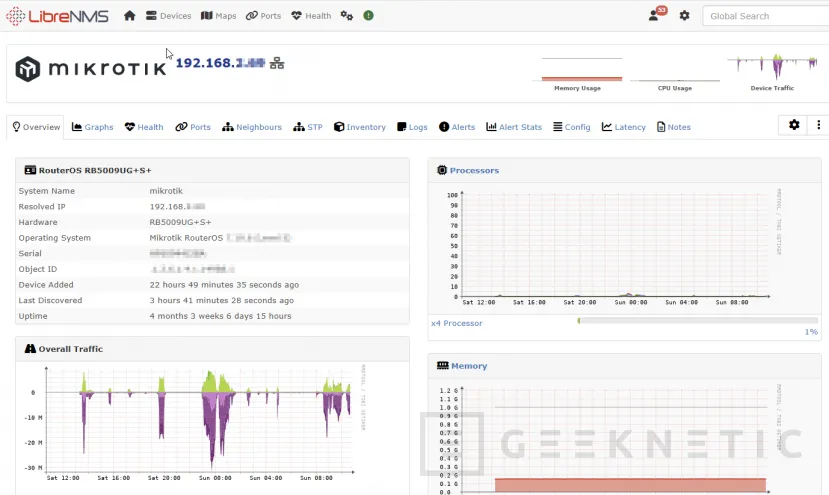Click the green status alert icon
Viewport: 829px width, 495px height.
coord(369,16)
